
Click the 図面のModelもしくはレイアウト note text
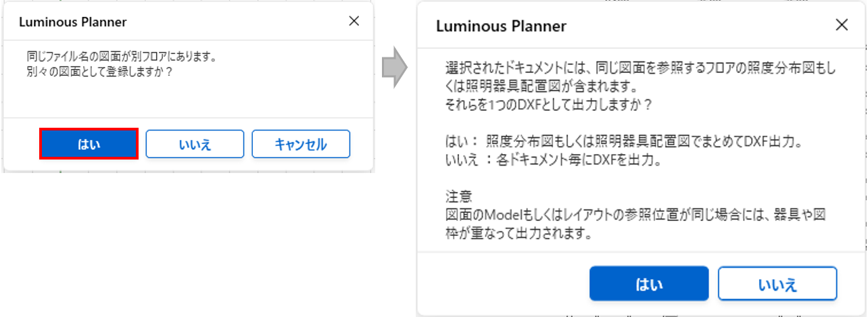635,216
